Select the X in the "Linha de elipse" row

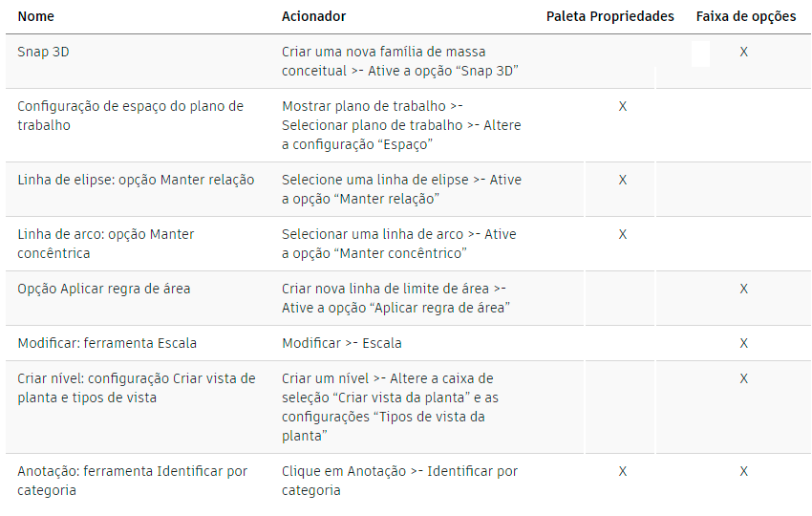[x=622, y=180]
